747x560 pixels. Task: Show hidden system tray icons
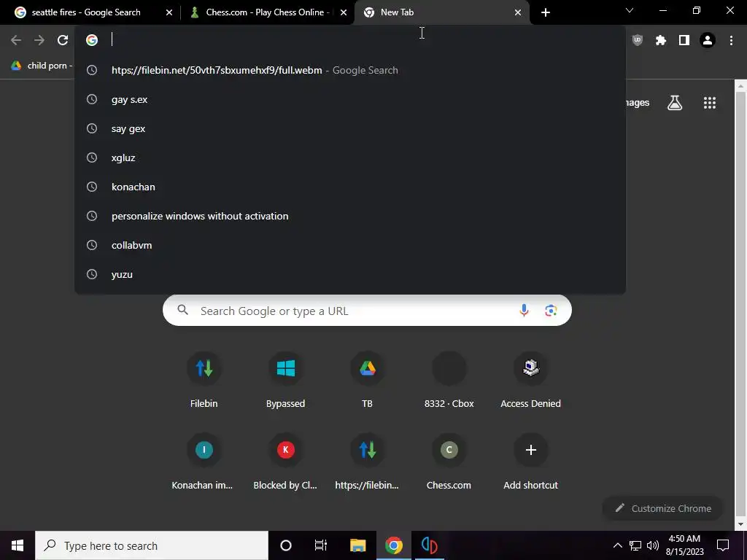coord(617,545)
